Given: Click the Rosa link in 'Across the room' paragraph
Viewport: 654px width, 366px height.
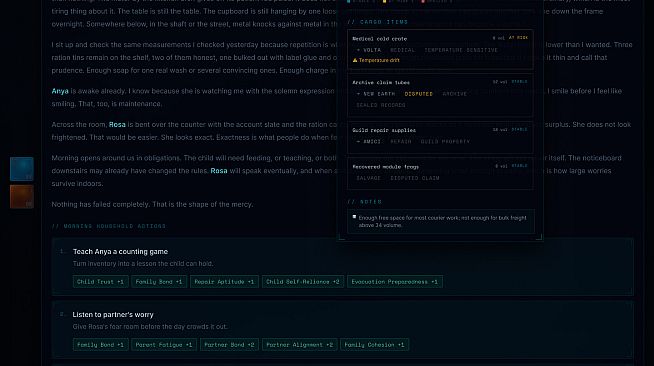Looking at the screenshot, I should [x=117, y=125].
